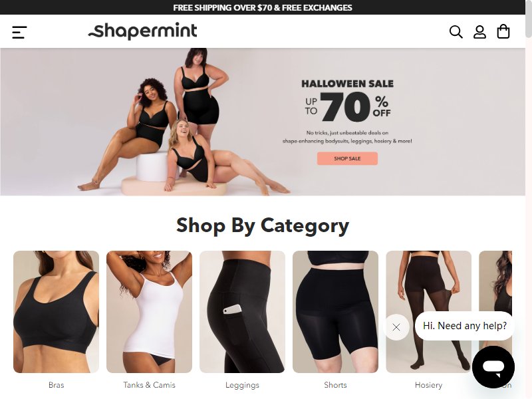Open the user account icon
This screenshot has height=399, width=532.
479,32
